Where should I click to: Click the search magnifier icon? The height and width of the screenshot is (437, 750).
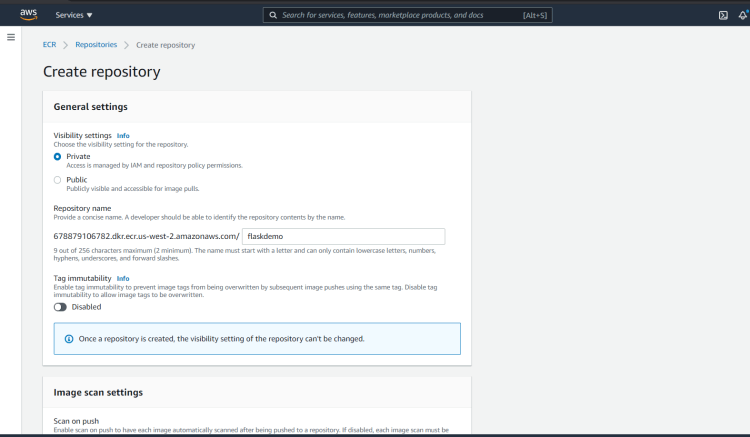[273, 15]
